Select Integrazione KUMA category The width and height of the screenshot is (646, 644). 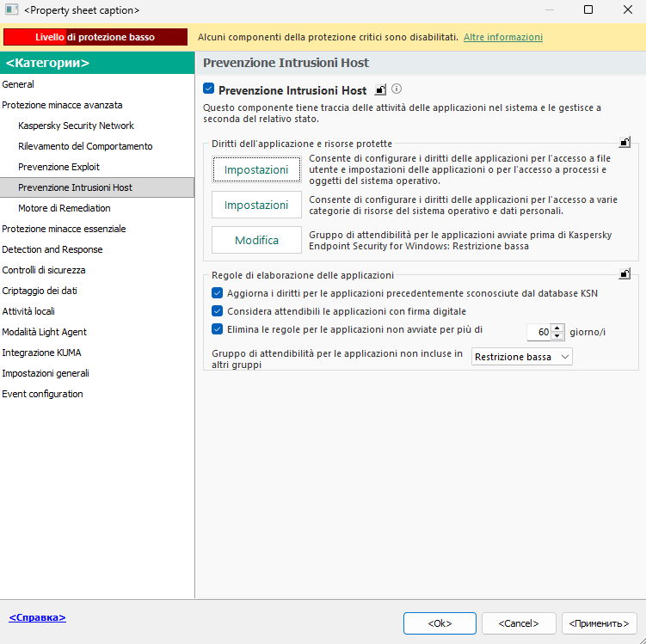point(97,353)
